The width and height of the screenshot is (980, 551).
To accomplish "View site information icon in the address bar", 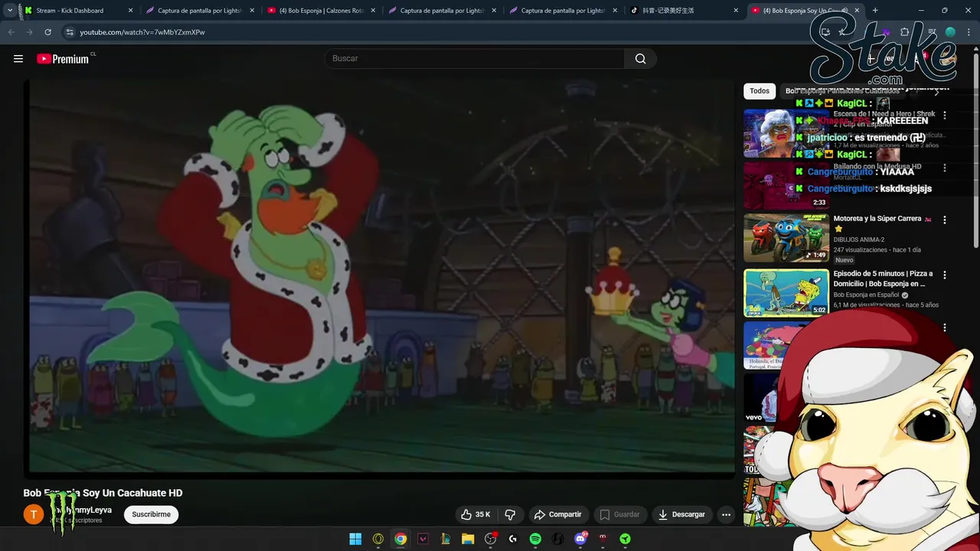I will coord(70,32).
